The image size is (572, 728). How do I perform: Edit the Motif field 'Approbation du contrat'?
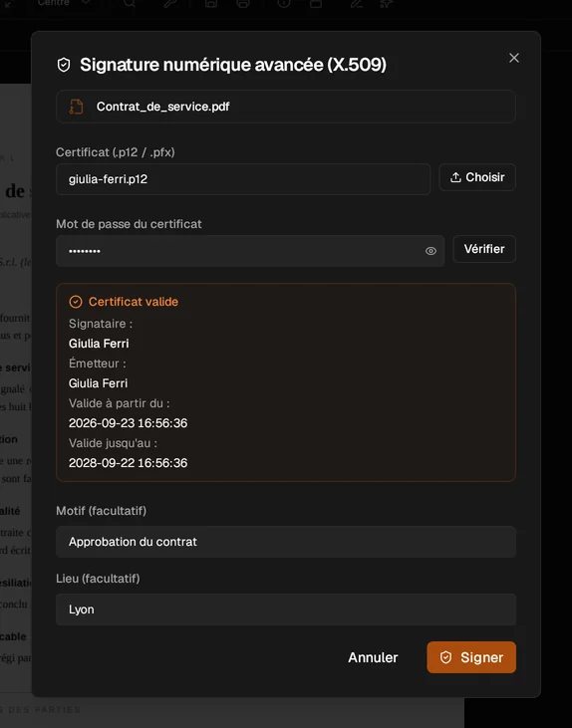point(286,542)
